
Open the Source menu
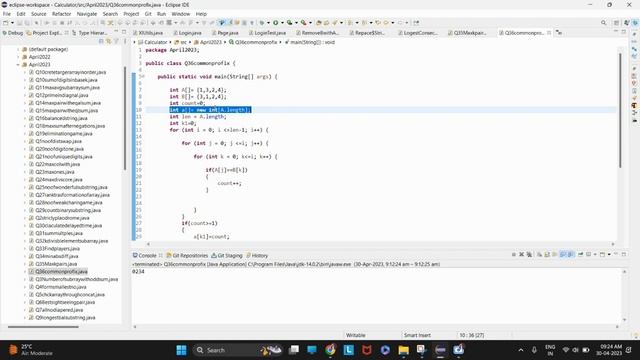pos(39,14)
